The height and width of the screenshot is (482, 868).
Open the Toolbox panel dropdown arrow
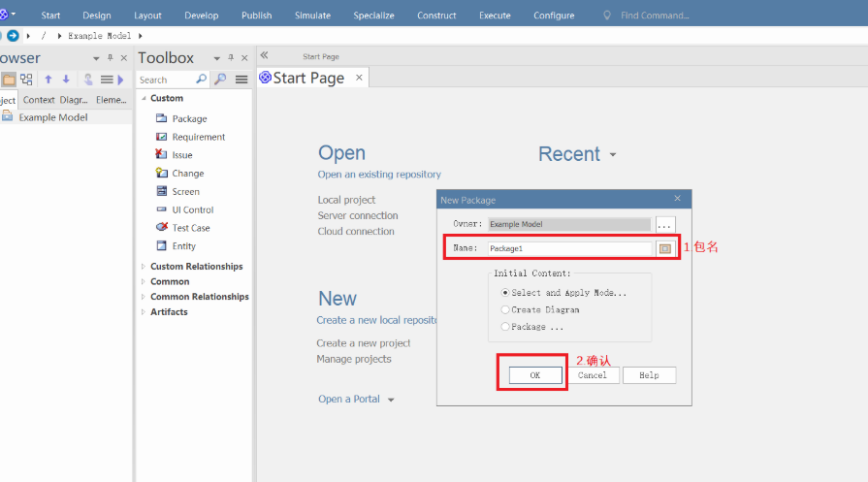click(216, 58)
